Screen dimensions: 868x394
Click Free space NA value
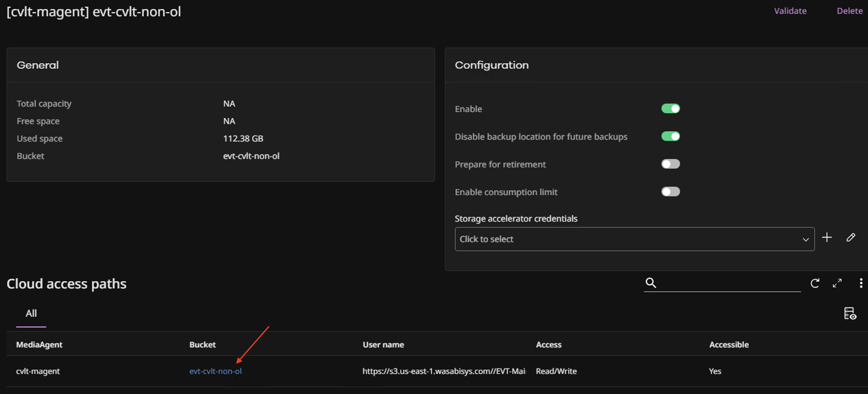229,121
